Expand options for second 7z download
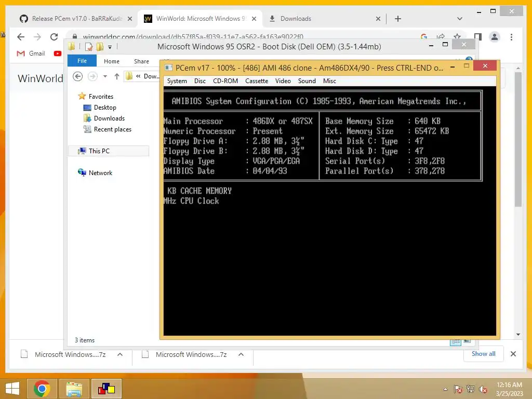532x399 pixels. click(241, 354)
